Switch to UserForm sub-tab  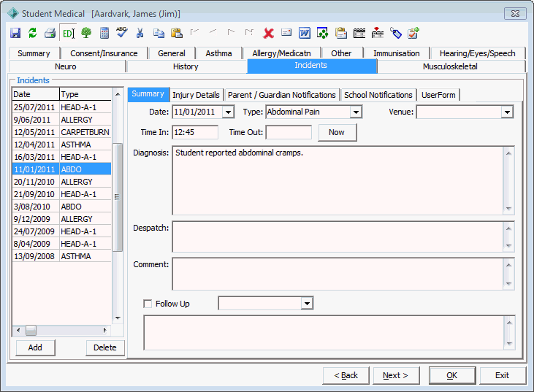pyautogui.click(x=438, y=95)
